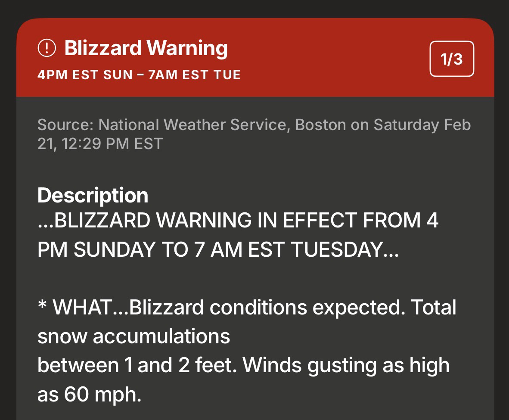This screenshot has height=420, width=509.
Task: Click the PM SUNDAY TO 7 AM EST TUESDAY line
Action: click(x=218, y=250)
